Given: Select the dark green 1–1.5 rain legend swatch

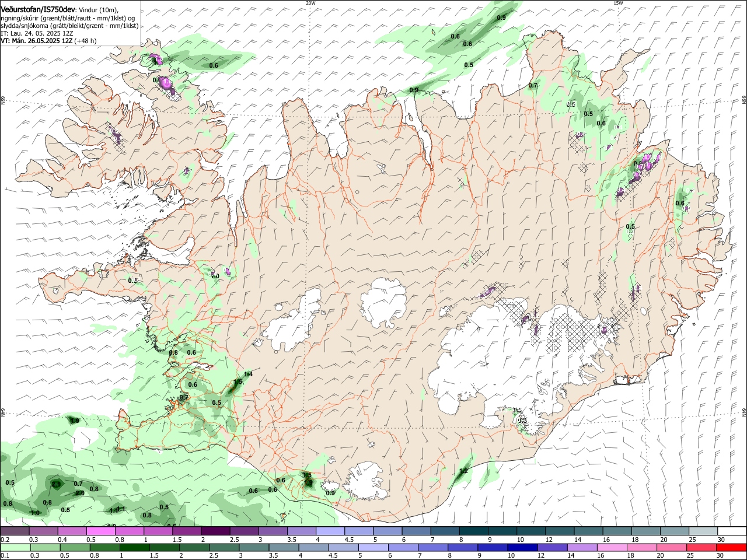Looking at the screenshot, I should tap(134, 547).
